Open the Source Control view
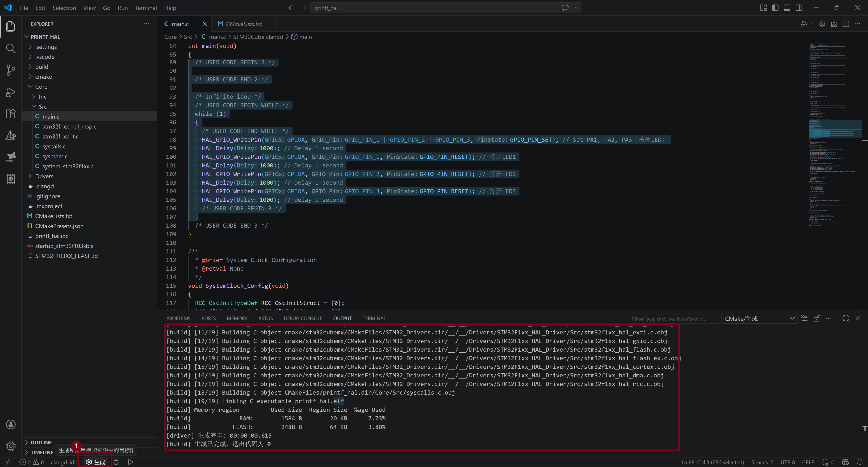 tap(11, 70)
